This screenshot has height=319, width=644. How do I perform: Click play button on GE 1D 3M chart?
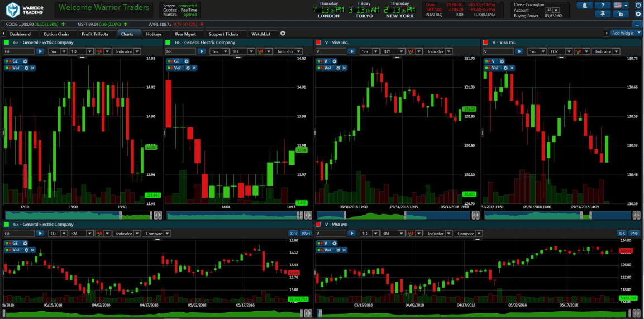40,233
